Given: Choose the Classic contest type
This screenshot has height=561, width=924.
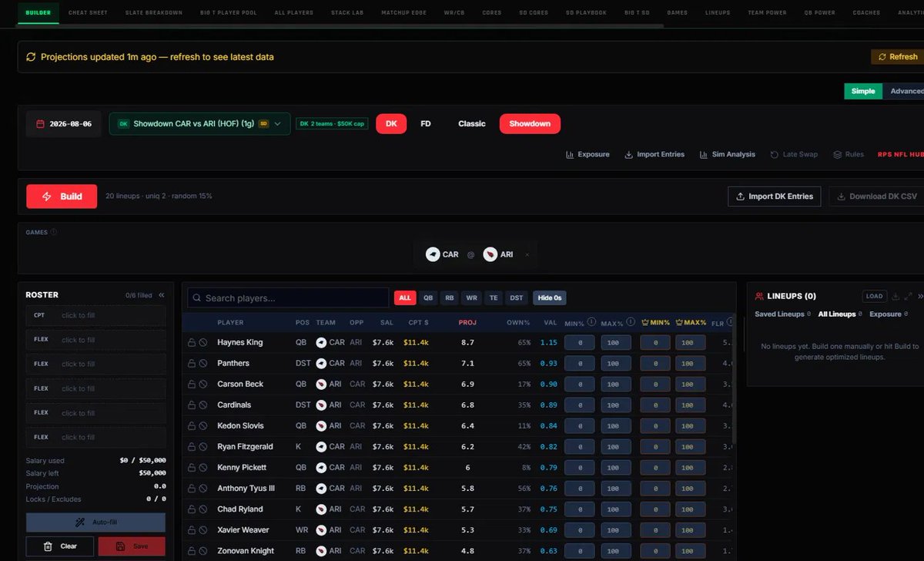Looking at the screenshot, I should [x=472, y=123].
